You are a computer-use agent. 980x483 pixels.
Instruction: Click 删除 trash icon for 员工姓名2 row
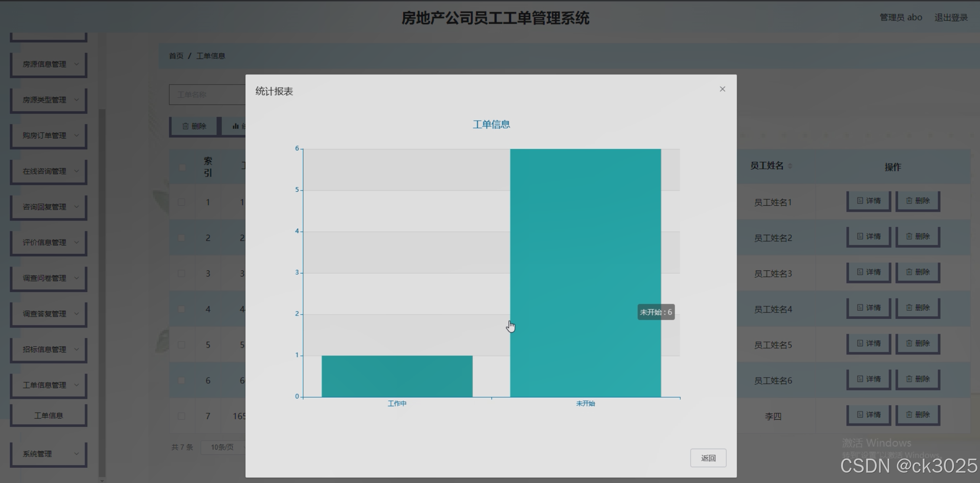click(909, 236)
